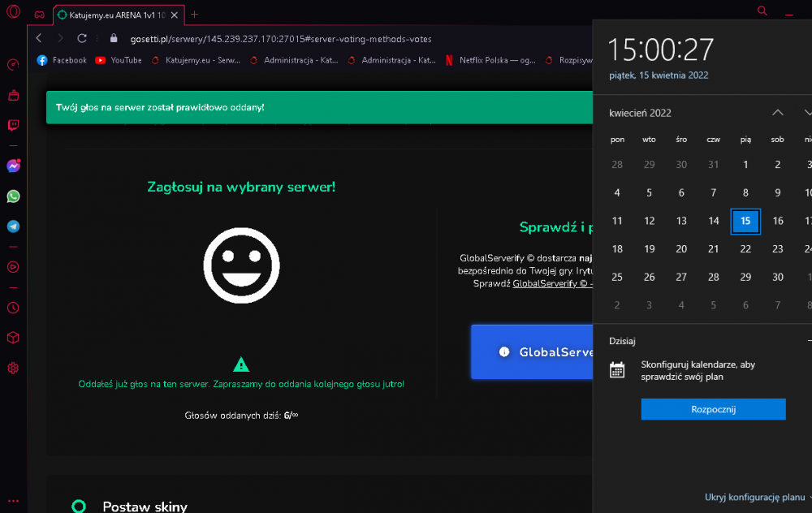Screen dimensions: 812x513
Task: Open GX Corner gamepad icon
Action: [x=39, y=15]
